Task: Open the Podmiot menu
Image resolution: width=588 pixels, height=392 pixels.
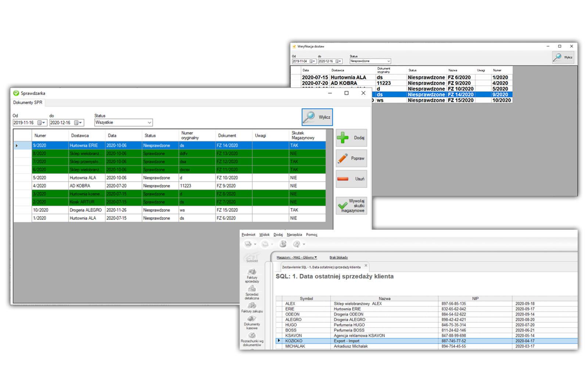Action: point(248,234)
